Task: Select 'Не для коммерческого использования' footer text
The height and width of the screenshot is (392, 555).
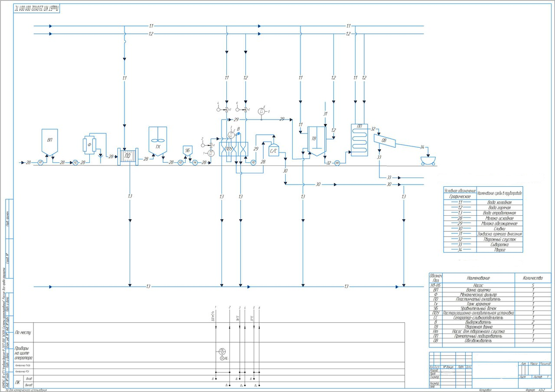Action: pyautogui.click(x=26, y=390)
